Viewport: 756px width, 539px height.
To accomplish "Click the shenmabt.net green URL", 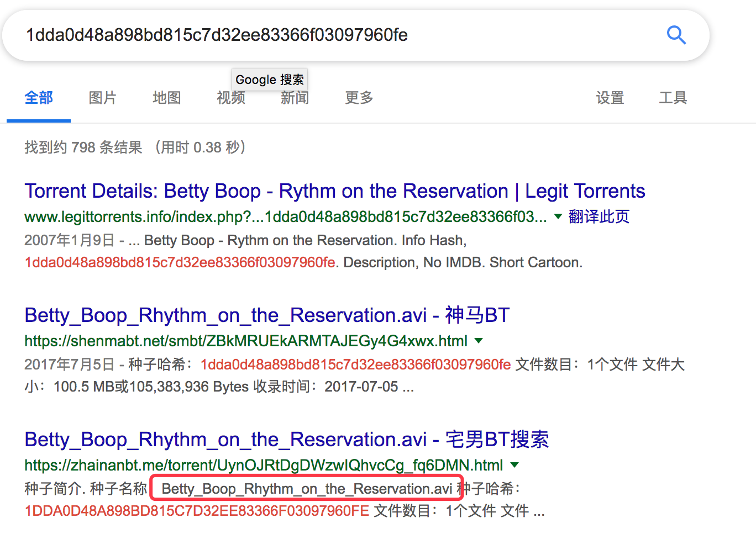I will tap(246, 341).
